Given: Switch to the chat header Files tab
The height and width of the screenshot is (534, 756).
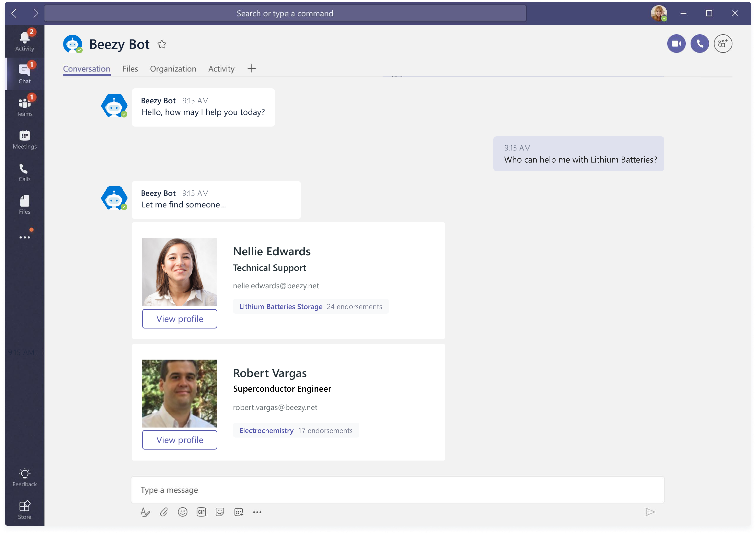Looking at the screenshot, I should (x=130, y=69).
